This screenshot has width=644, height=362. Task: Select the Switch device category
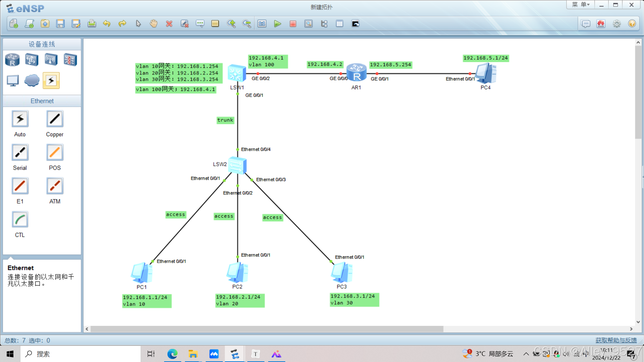[32, 60]
